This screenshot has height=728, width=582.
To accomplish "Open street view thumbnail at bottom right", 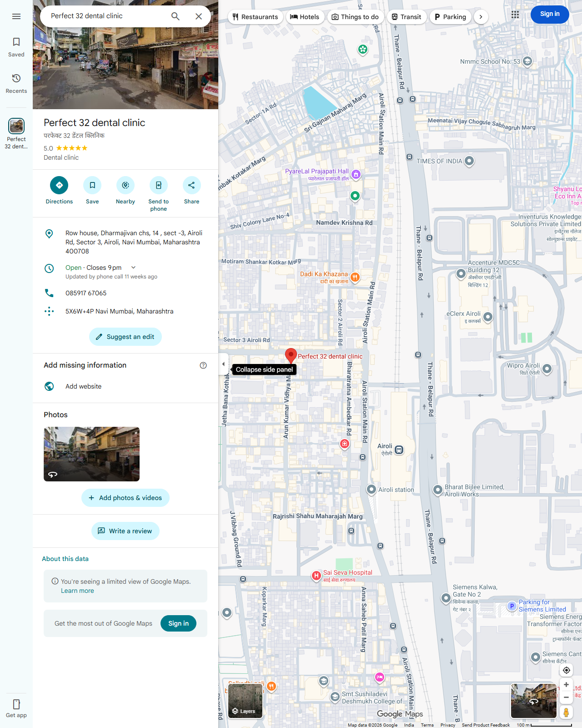I will (x=534, y=701).
